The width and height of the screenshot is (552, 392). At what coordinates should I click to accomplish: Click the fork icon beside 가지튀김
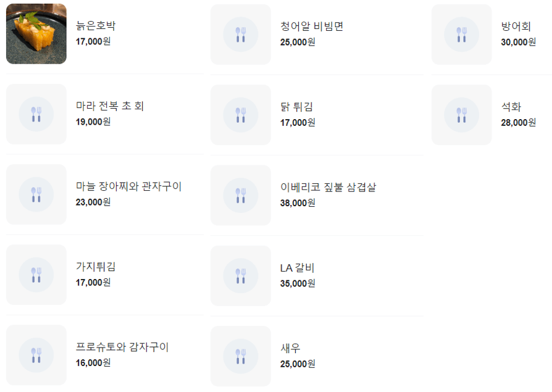point(36,275)
